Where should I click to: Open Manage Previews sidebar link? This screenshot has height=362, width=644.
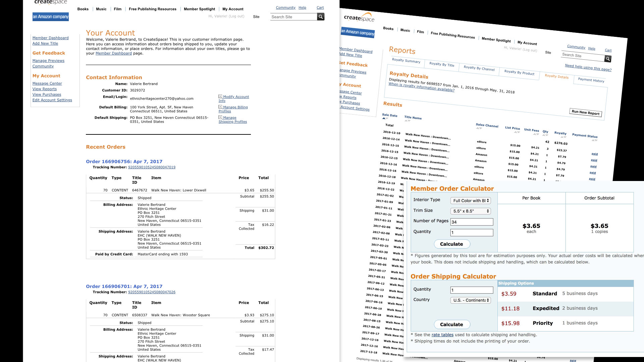[x=48, y=61]
